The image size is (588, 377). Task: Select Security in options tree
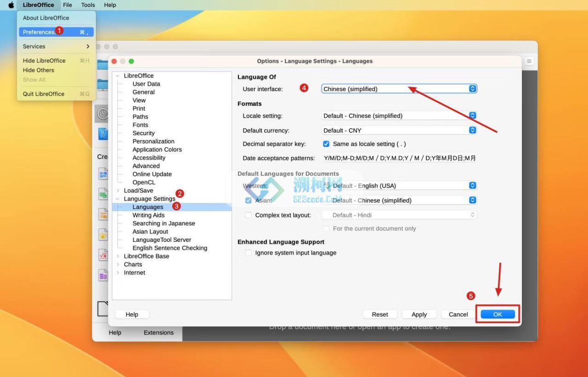(143, 133)
